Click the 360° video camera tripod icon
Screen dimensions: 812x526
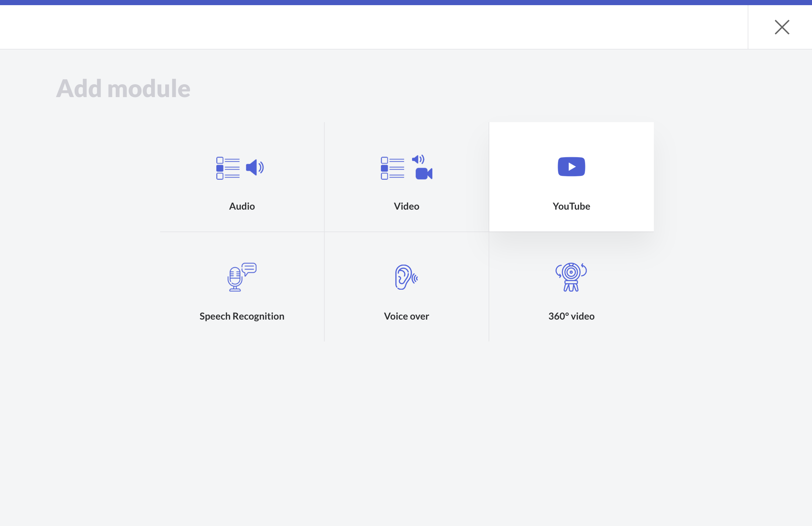tap(571, 277)
